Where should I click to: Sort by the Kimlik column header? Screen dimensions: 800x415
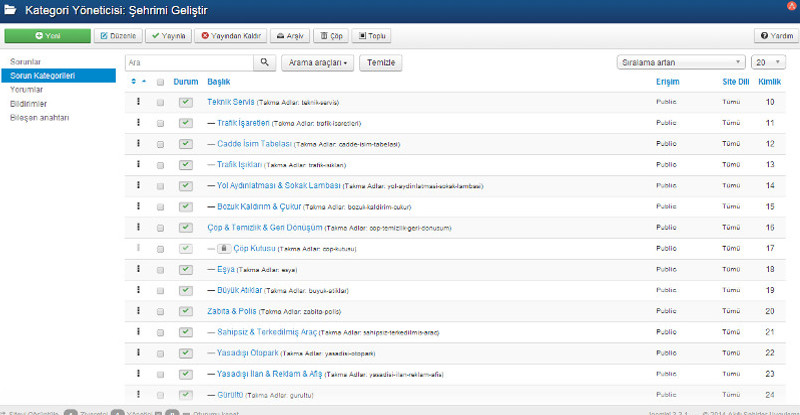pyautogui.click(x=769, y=82)
